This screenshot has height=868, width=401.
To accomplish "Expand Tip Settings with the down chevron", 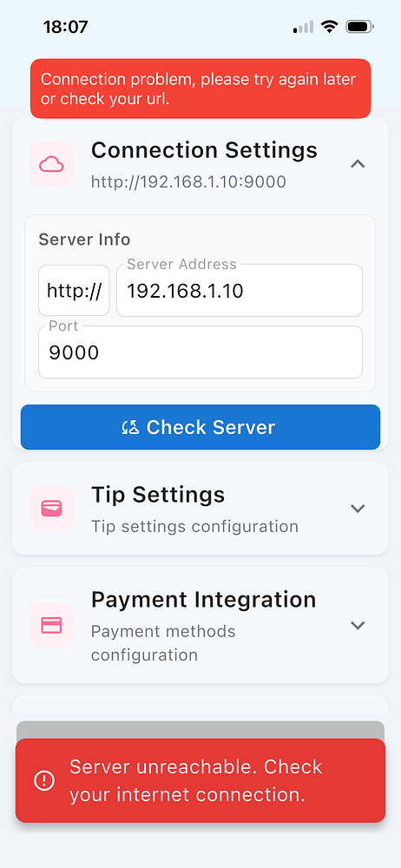I will pyautogui.click(x=358, y=508).
